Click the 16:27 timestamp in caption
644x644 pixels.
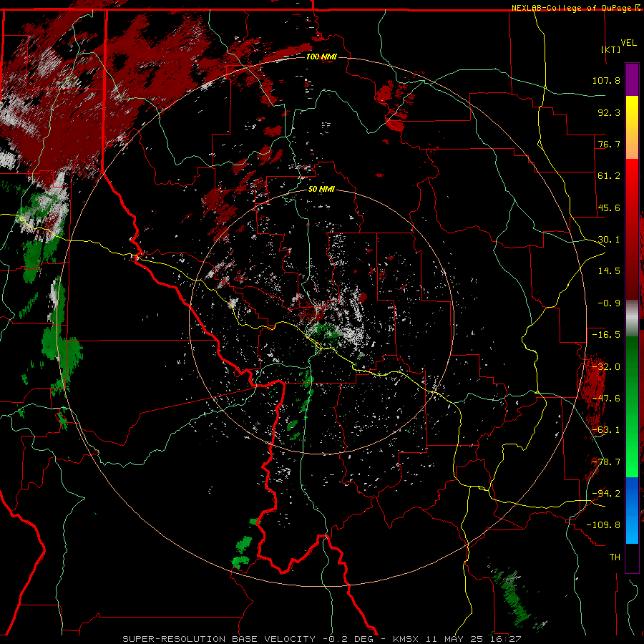coord(507,639)
